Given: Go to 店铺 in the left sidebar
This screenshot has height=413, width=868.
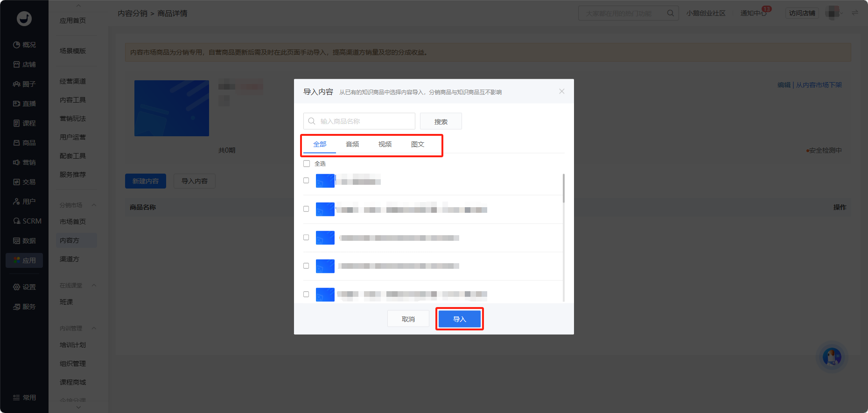Looking at the screenshot, I should pyautogui.click(x=24, y=64).
